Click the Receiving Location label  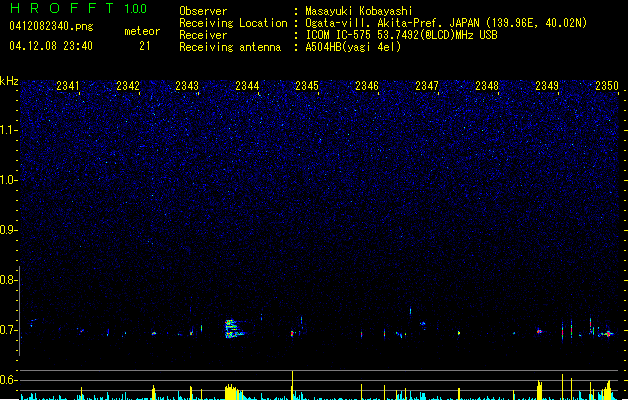[x=233, y=23]
